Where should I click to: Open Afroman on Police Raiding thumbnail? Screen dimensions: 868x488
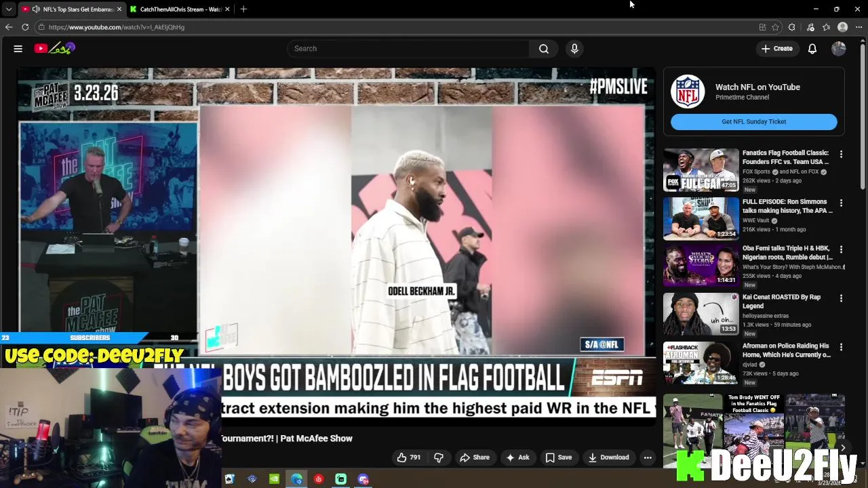click(x=701, y=363)
